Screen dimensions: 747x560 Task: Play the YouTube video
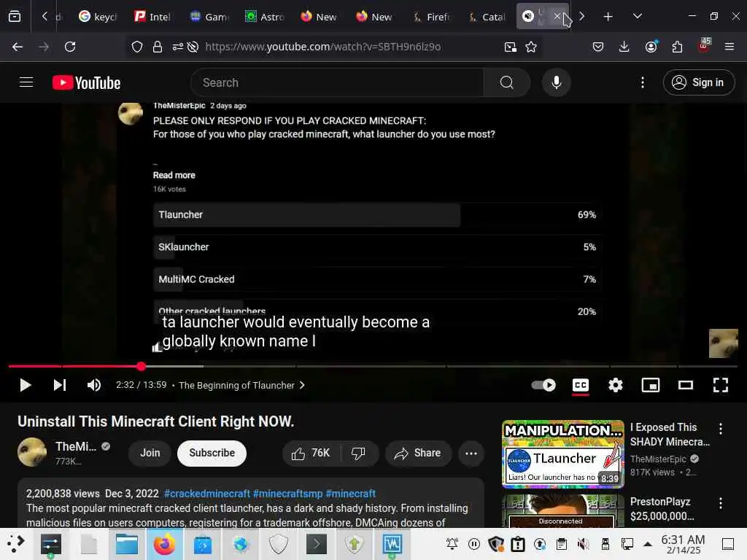[26, 385]
